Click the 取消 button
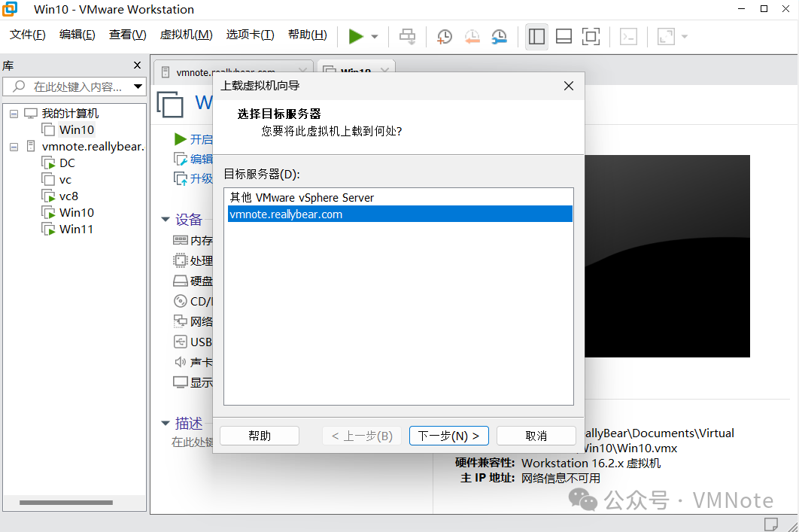The image size is (799, 532). (x=536, y=436)
